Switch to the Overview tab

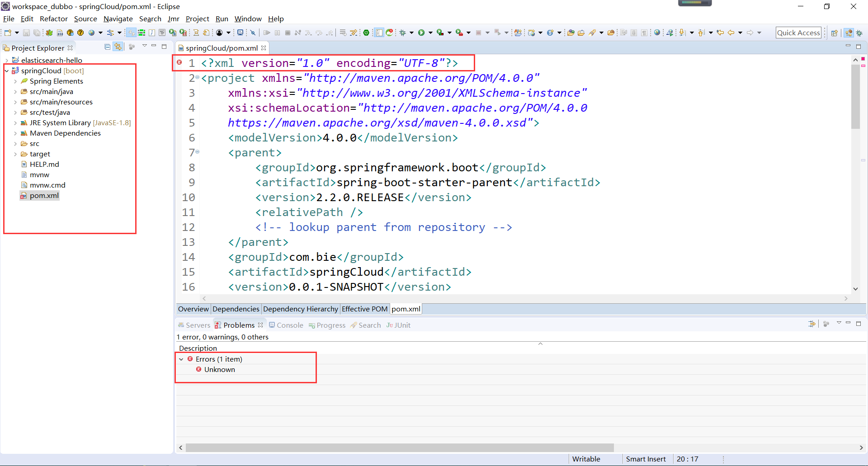(193, 309)
